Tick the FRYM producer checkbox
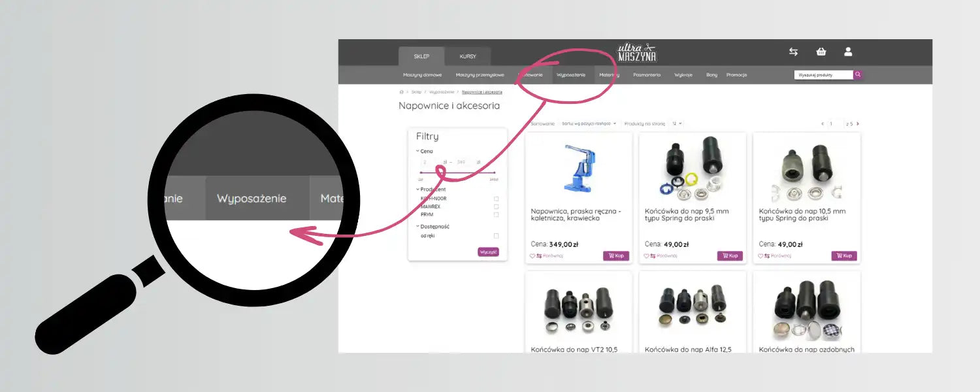Screen dimensions: 980x392 (x=496, y=214)
